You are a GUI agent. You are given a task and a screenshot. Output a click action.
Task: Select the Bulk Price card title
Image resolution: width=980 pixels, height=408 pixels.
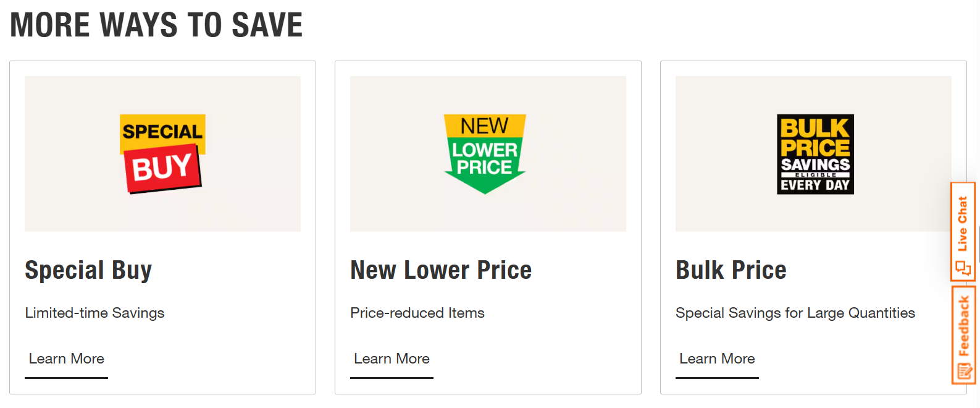731,270
